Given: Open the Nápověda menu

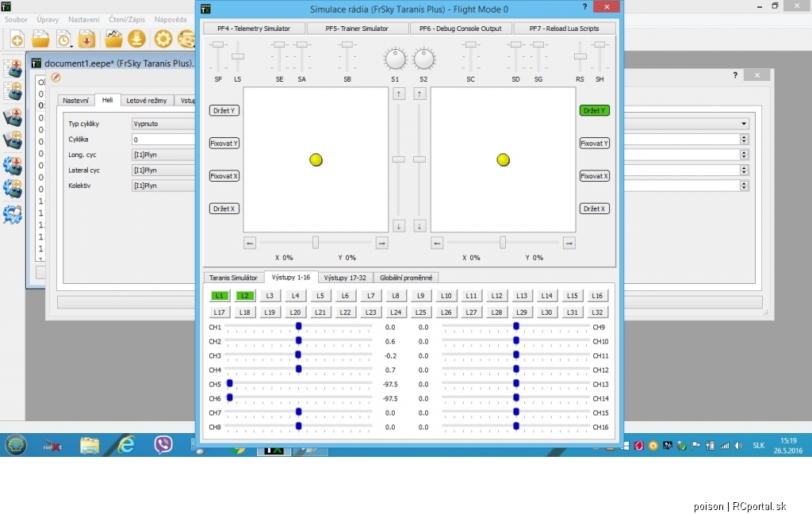Looking at the screenshot, I should (x=170, y=20).
